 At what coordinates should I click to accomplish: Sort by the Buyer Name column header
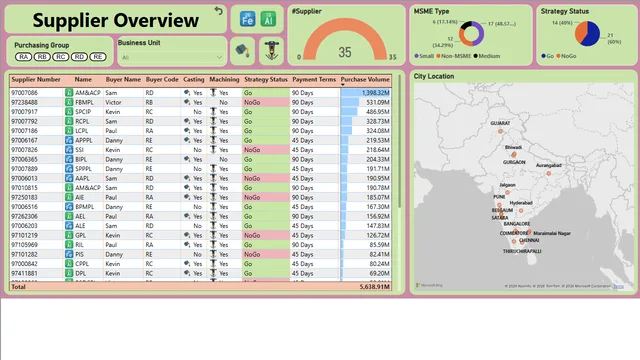coord(123,80)
